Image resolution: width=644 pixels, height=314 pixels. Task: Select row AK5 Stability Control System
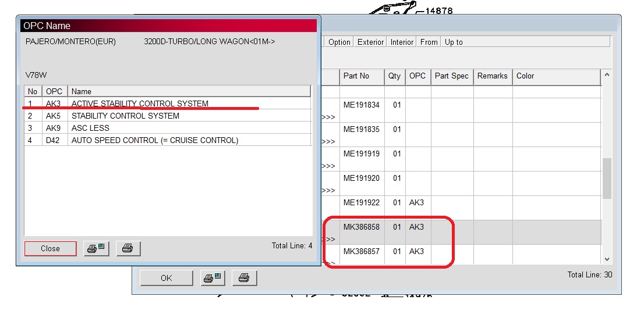(168, 116)
